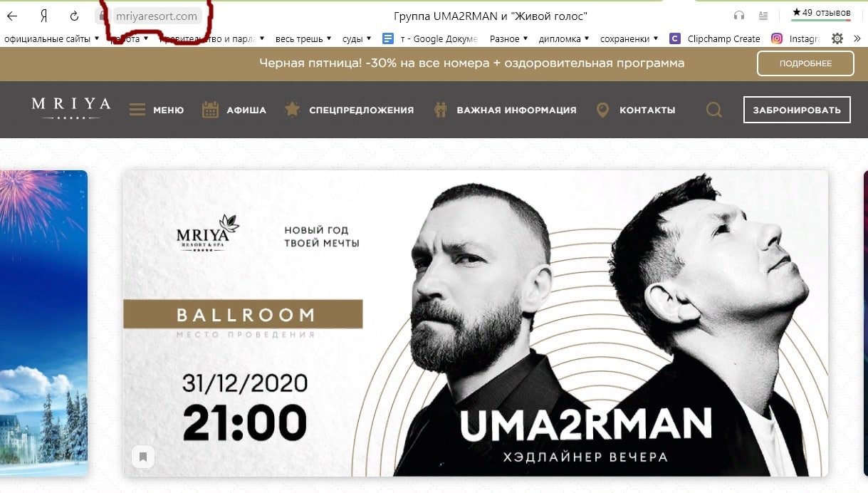
Task: Click the headphones icon in address bar
Action: [738, 16]
